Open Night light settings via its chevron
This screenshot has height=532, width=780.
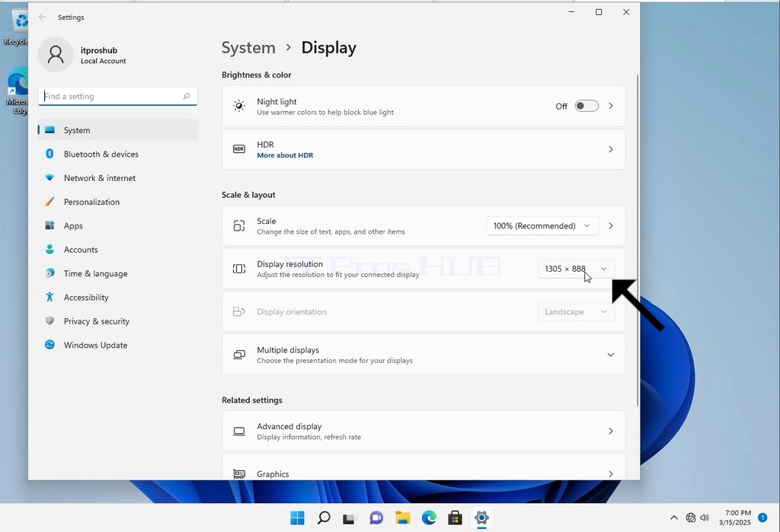point(611,106)
